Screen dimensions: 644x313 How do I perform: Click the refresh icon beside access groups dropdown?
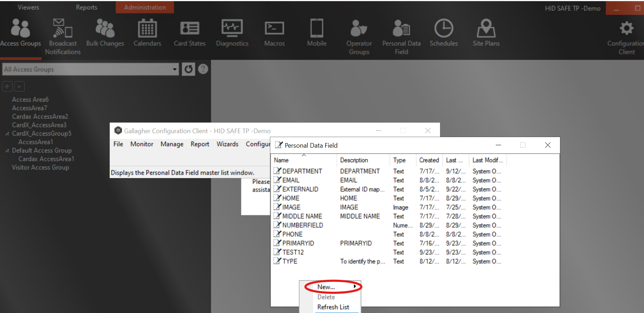(188, 69)
